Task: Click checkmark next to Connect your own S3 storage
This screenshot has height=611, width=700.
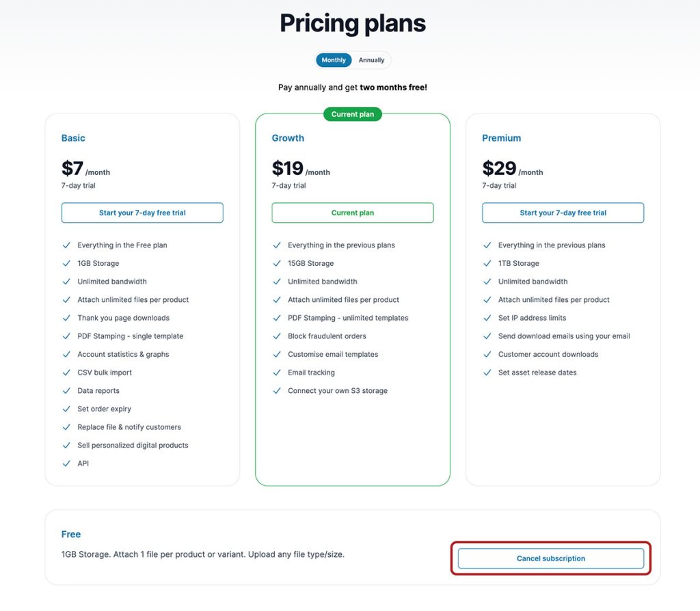Action: tap(277, 391)
